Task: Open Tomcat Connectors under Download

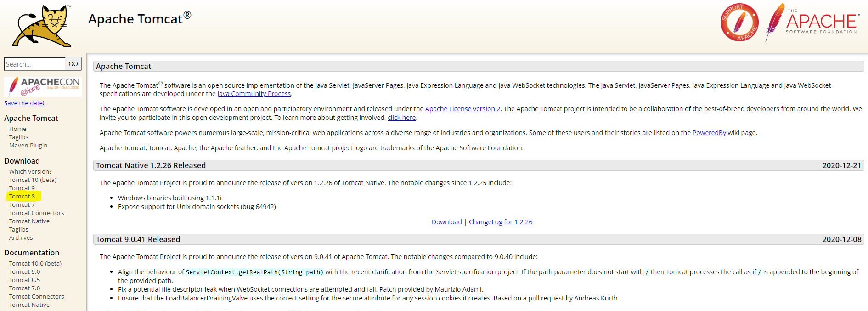Action: tap(37, 213)
